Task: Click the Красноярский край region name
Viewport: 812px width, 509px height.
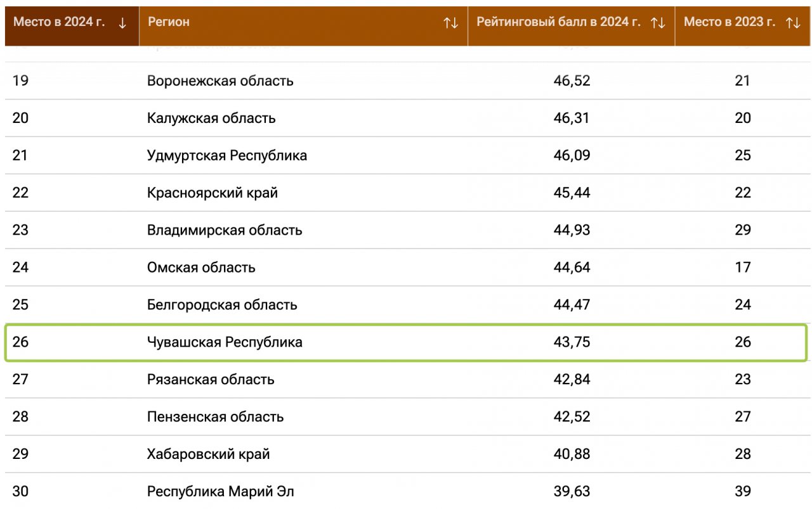Action: click(213, 193)
